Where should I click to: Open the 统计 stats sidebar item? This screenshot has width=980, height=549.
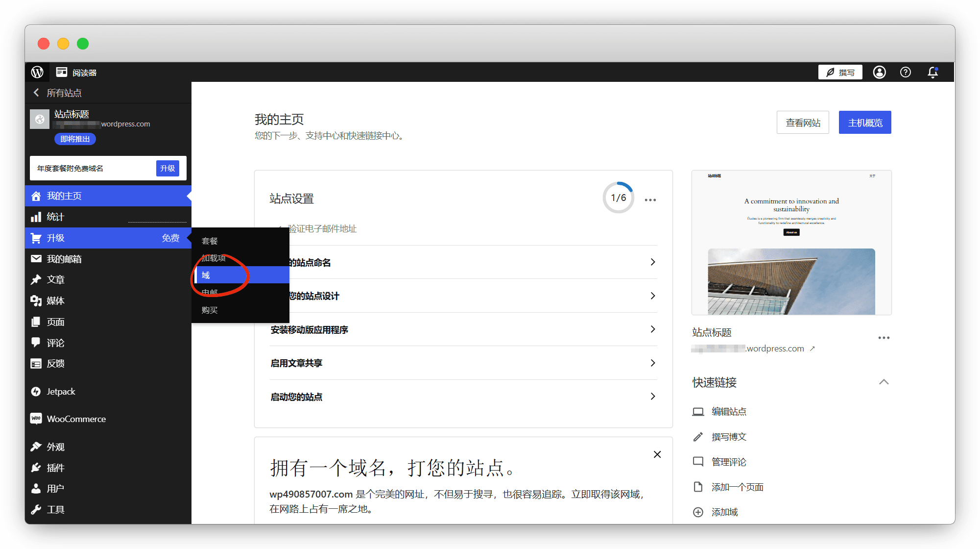pos(55,217)
